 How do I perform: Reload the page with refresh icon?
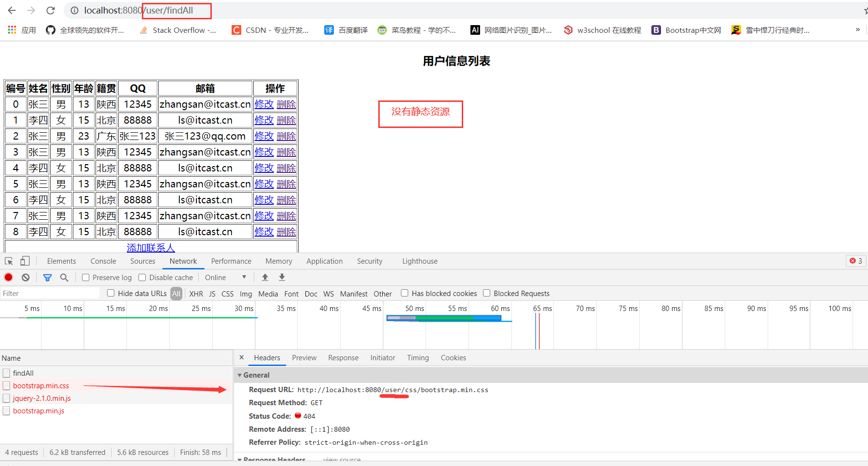point(51,10)
